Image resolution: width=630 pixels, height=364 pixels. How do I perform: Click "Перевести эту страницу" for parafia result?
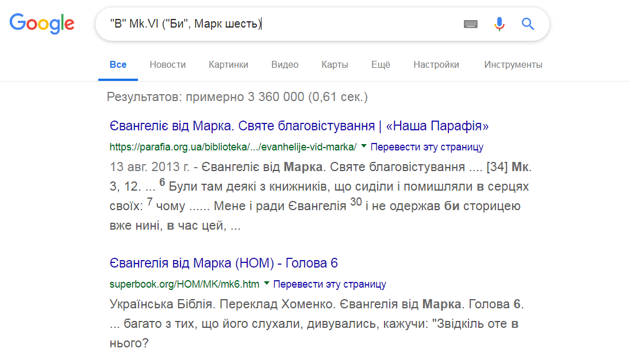pos(427,148)
